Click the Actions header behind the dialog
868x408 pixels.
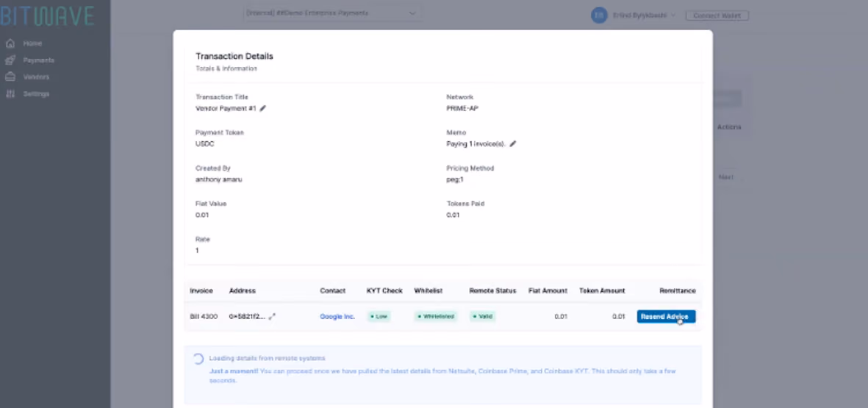(x=729, y=126)
